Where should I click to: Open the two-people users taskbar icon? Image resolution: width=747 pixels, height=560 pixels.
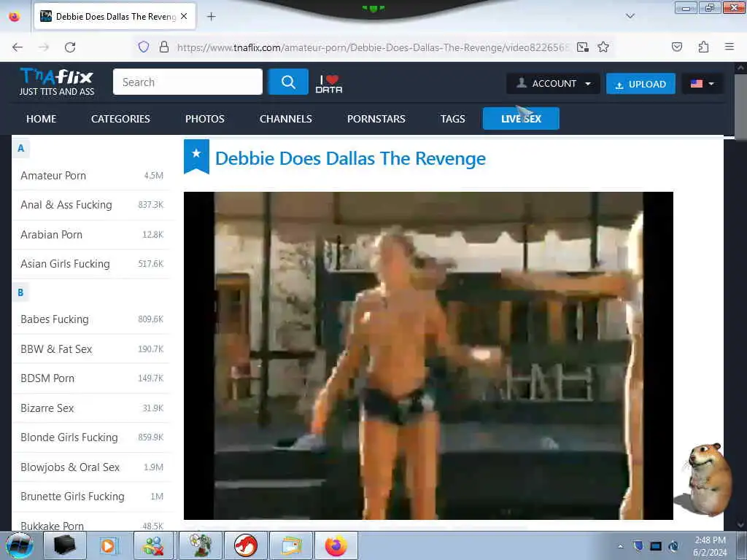click(153, 545)
